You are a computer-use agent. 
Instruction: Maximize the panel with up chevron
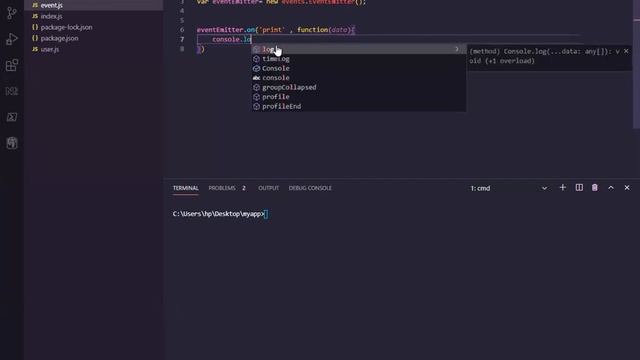pos(611,188)
